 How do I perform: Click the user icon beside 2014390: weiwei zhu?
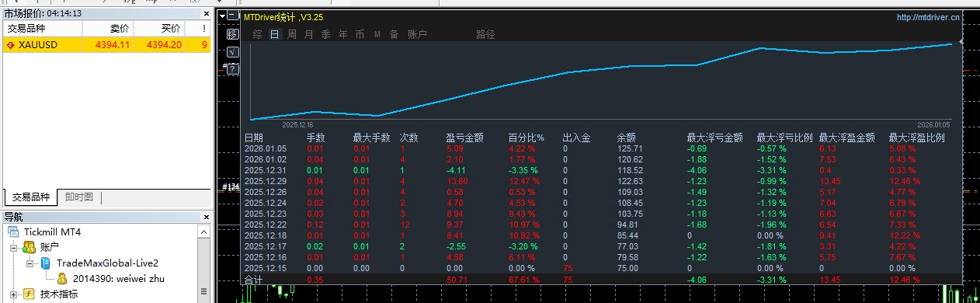tap(62, 278)
